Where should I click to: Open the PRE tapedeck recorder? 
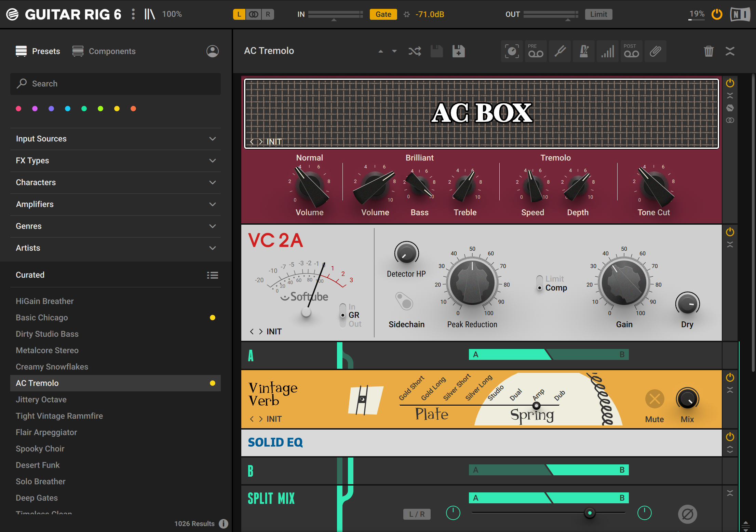pos(536,51)
